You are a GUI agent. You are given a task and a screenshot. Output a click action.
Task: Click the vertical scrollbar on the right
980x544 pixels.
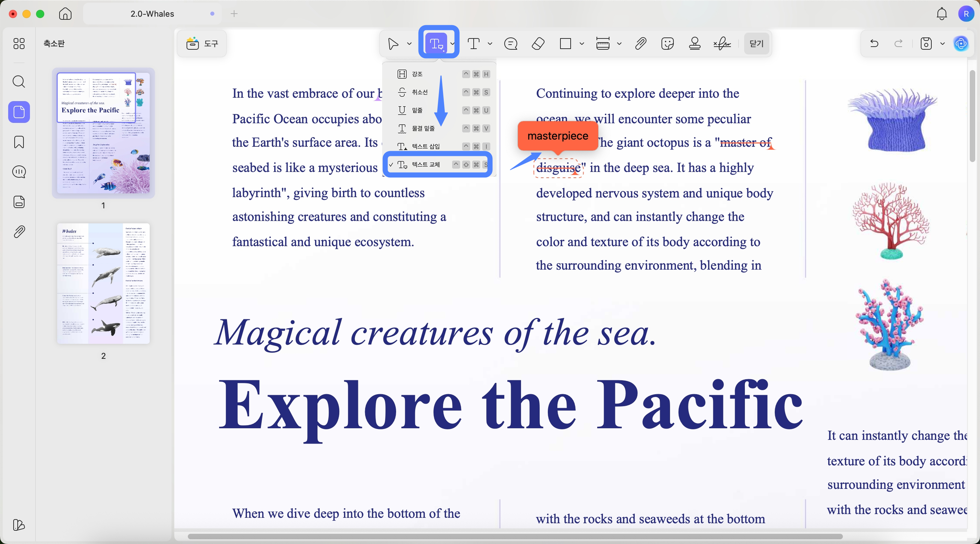tap(973, 116)
